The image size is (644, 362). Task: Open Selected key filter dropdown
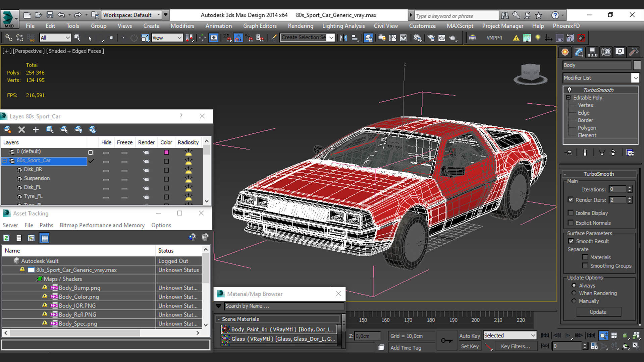tap(509, 336)
